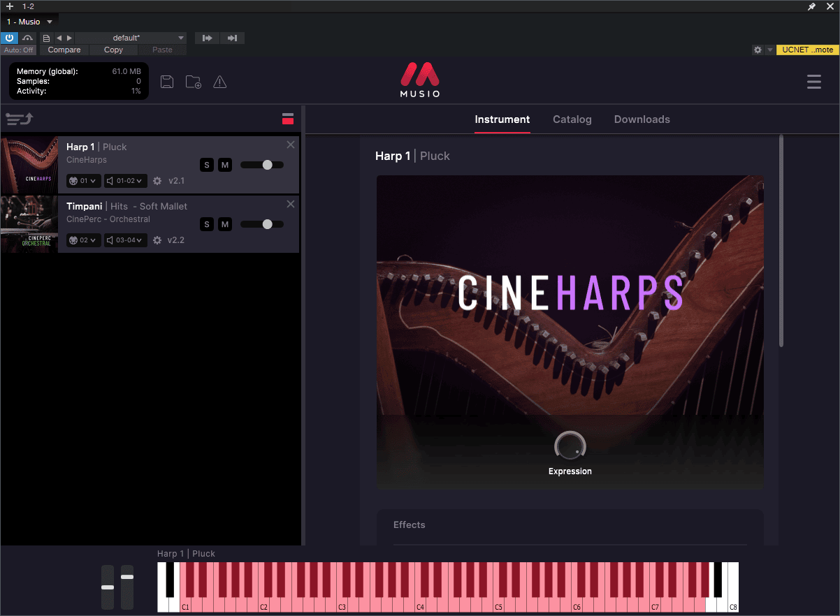The height and width of the screenshot is (616, 840).
Task: Click the Compare button
Action: tap(64, 50)
